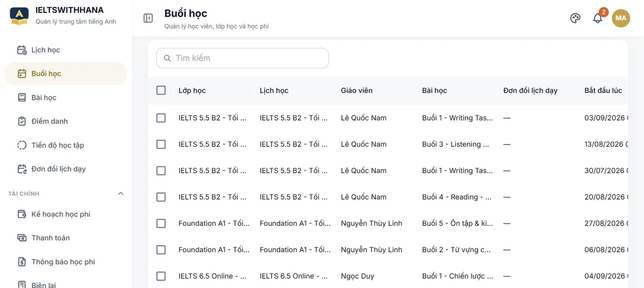Click Buổi 4 - Reading lesson cell
Image resolution: width=644 pixels, height=288 pixels.
point(457,197)
